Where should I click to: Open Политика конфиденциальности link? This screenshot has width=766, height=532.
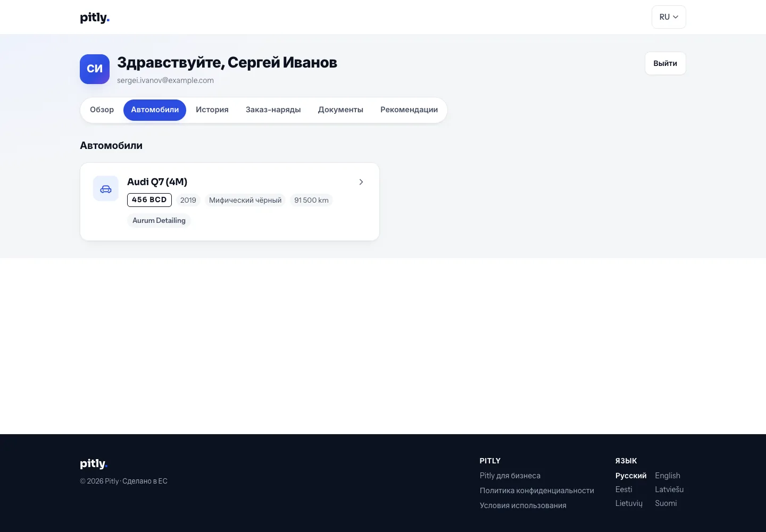point(537,491)
